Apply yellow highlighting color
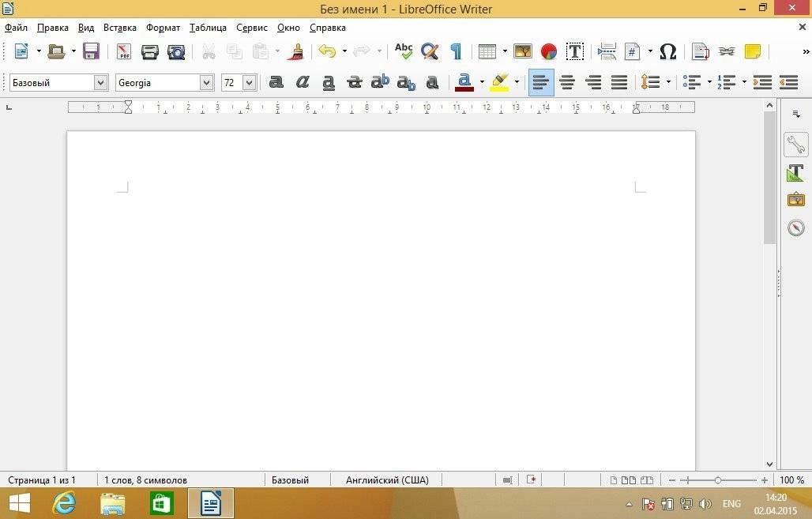 click(x=499, y=82)
